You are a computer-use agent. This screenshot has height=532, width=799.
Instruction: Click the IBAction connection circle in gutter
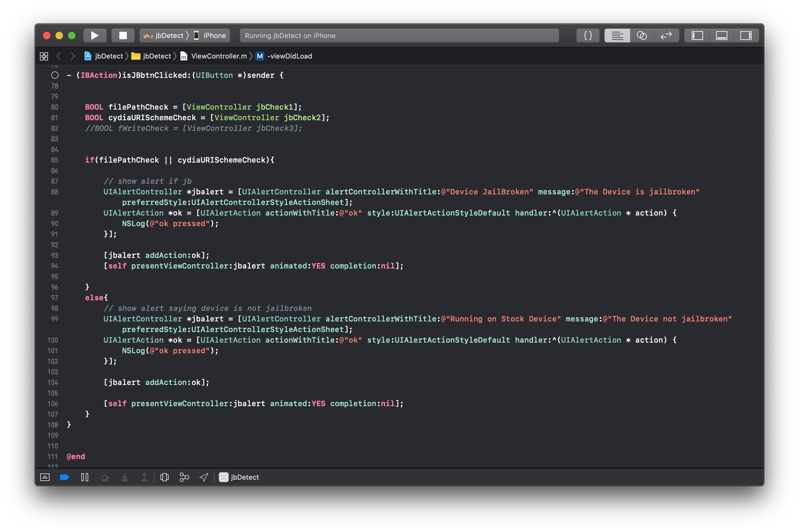55,75
